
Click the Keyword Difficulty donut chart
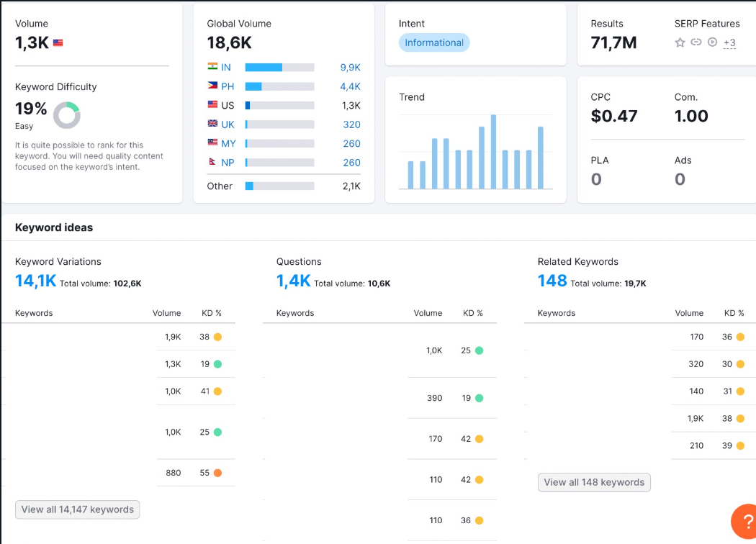[x=66, y=115]
